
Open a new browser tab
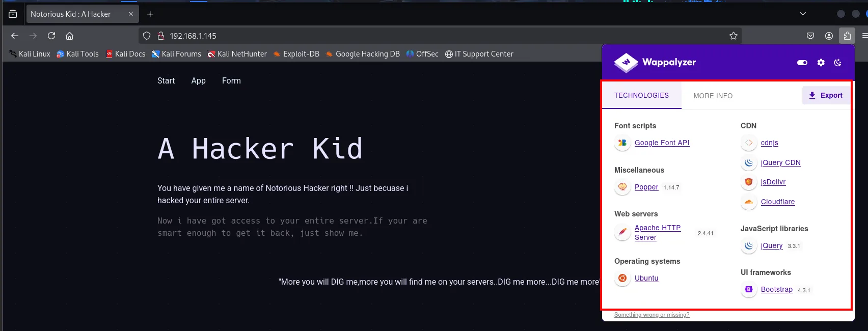[x=150, y=14]
